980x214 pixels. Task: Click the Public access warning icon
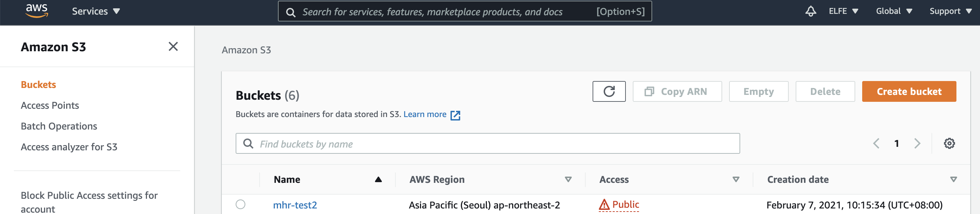pos(604,205)
